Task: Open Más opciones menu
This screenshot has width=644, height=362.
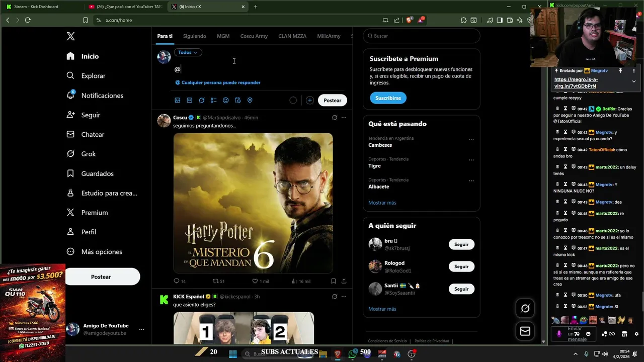Action: point(94,252)
